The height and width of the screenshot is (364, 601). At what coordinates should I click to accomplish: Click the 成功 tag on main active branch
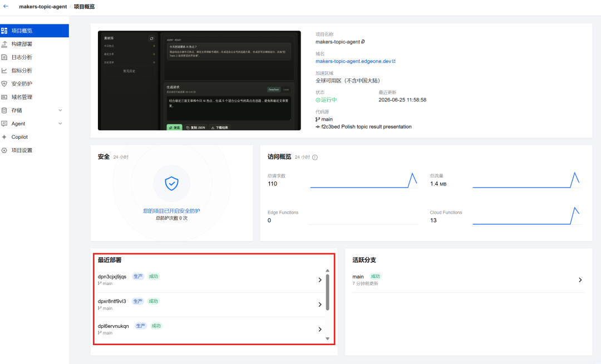point(375,276)
